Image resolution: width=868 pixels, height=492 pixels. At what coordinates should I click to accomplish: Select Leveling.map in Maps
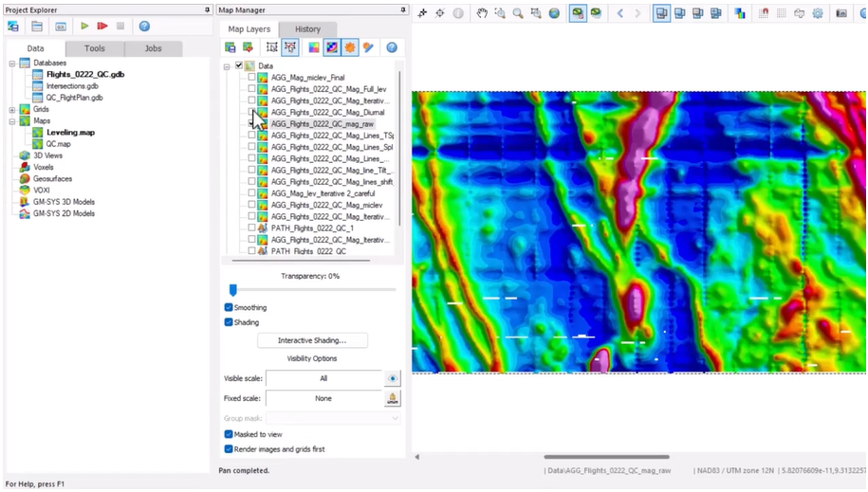pos(70,133)
